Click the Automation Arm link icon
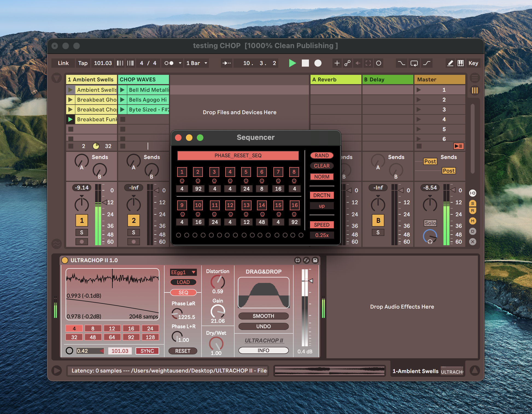532x414 pixels. pos(347,63)
